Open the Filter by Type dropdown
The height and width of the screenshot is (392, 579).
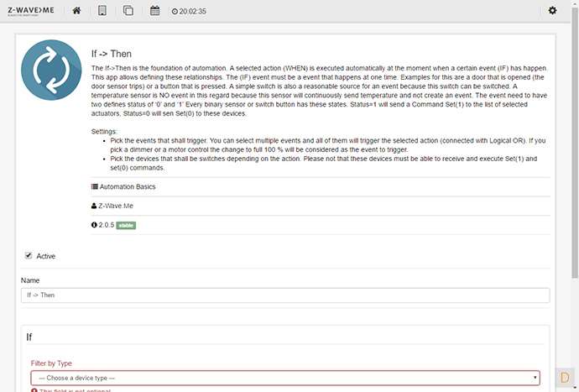coord(285,378)
